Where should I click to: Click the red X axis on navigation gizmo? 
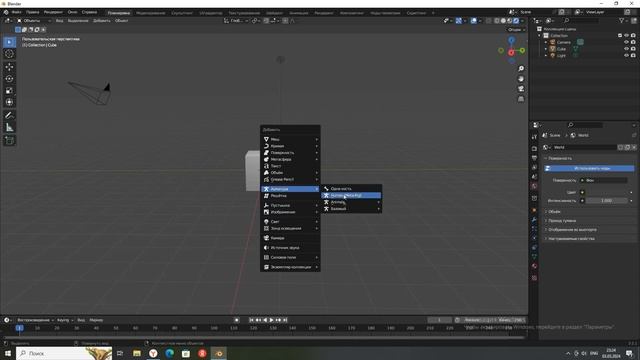(x=511, y=53)
